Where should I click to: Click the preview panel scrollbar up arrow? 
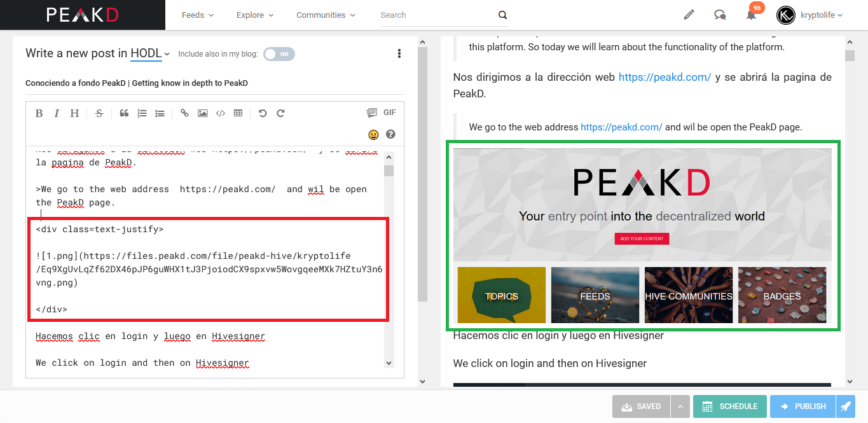[x=850, y=42]
